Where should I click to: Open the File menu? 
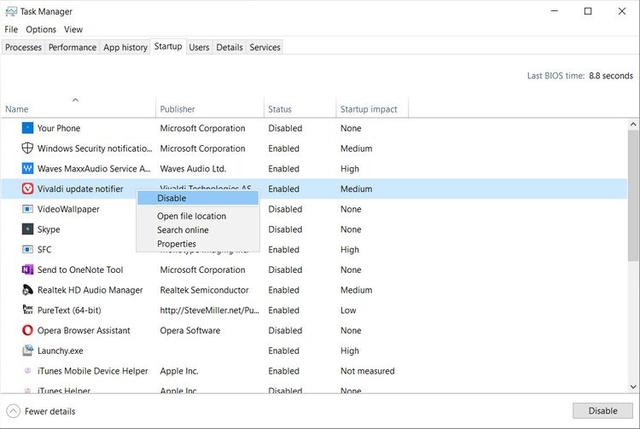(11, 29)
